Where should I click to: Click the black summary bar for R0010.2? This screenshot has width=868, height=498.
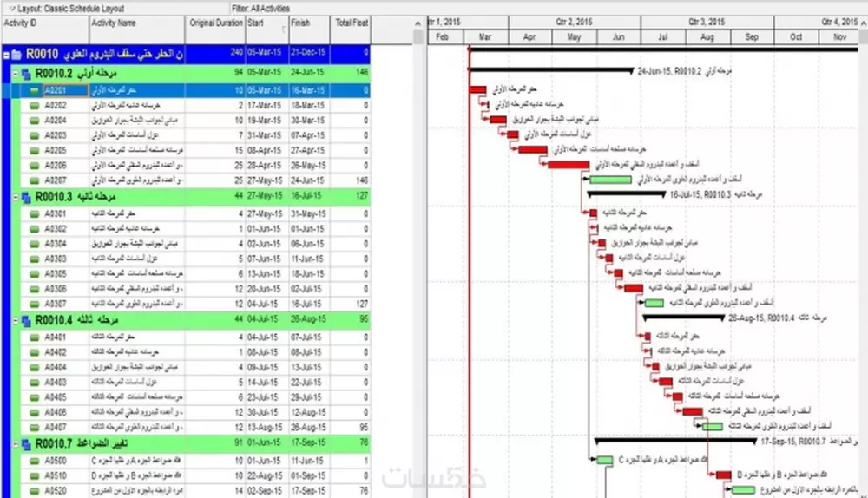click(x=551, y=69)
